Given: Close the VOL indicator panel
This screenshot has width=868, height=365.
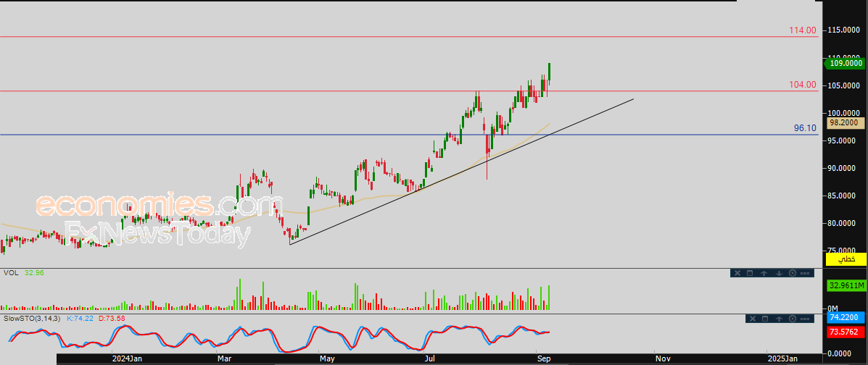Looking at the screenshot, I should point(737,272).
